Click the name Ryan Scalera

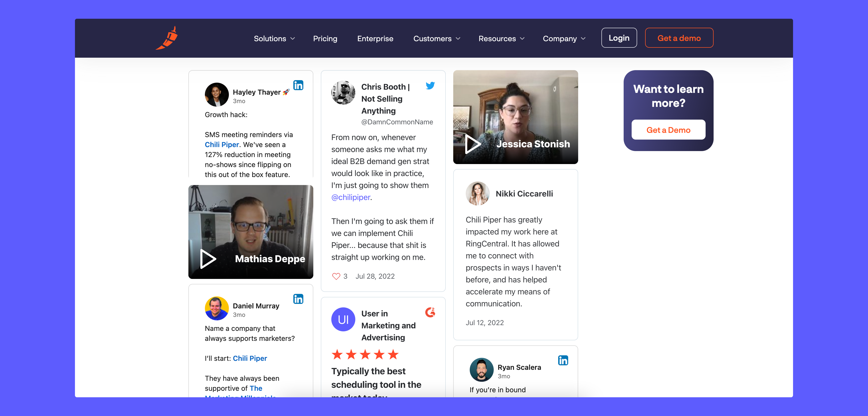[519, 367]
